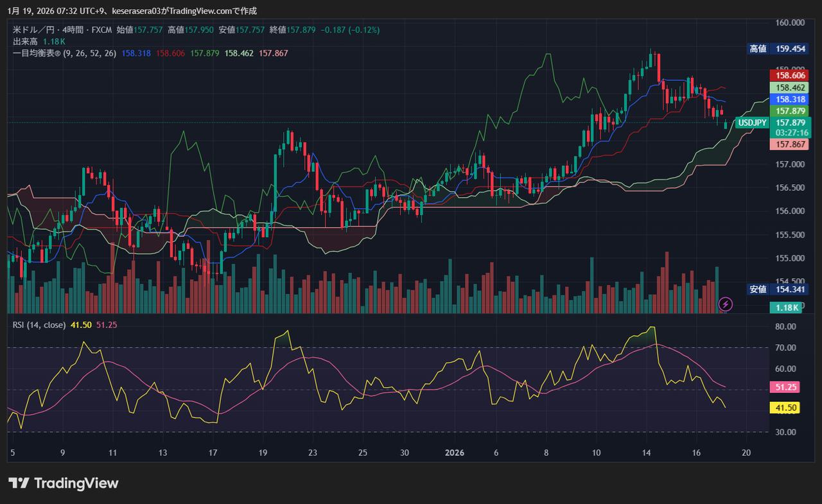Viewport: 822px width, 504px height.
Task: Click the 03:27:16 countdown price label
Action: point(791,132)
